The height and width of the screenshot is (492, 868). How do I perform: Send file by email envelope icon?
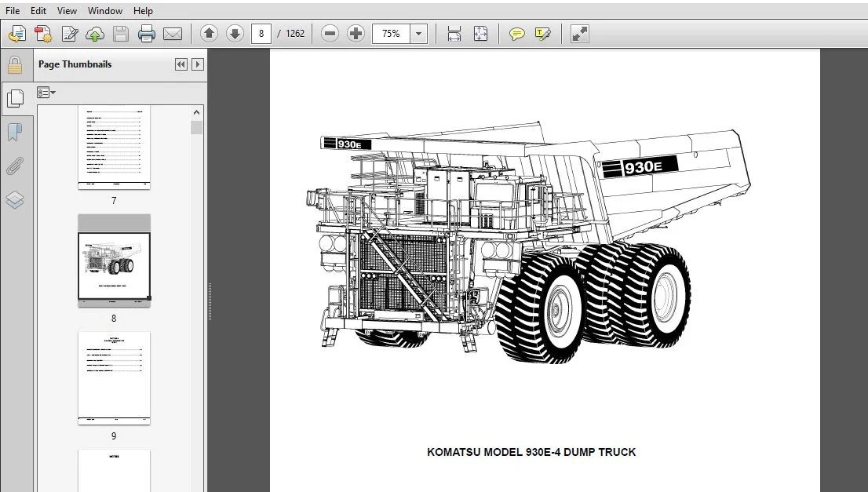coord(173,34)
